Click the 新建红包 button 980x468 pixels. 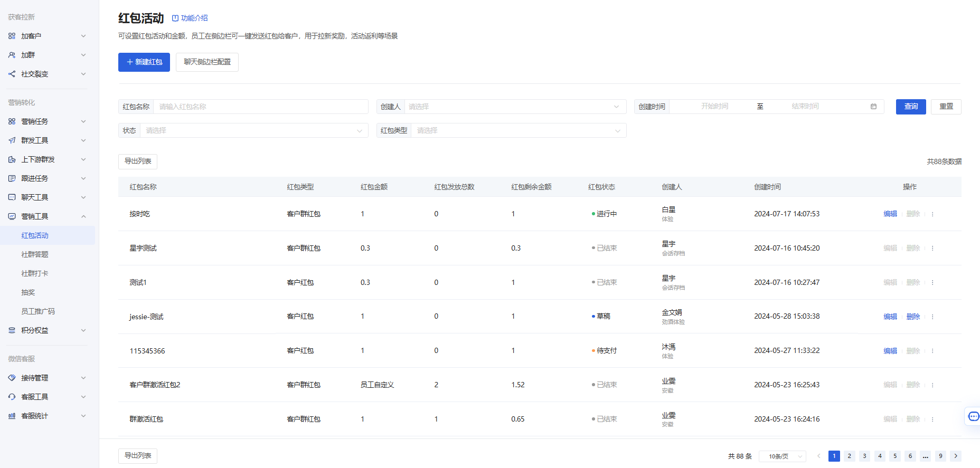[x=144, y=62]
